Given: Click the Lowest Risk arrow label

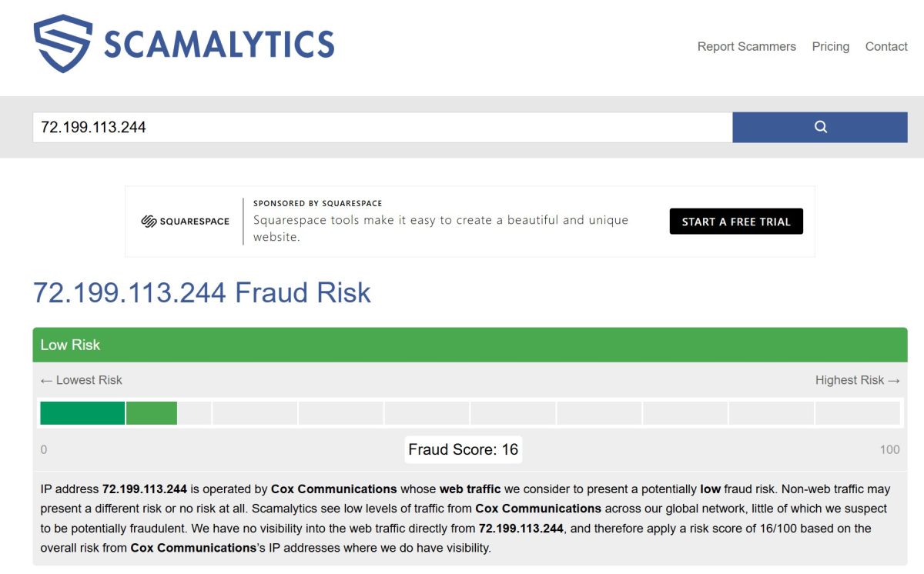Looking at the screenshot, I should click(x=81, y=380).
